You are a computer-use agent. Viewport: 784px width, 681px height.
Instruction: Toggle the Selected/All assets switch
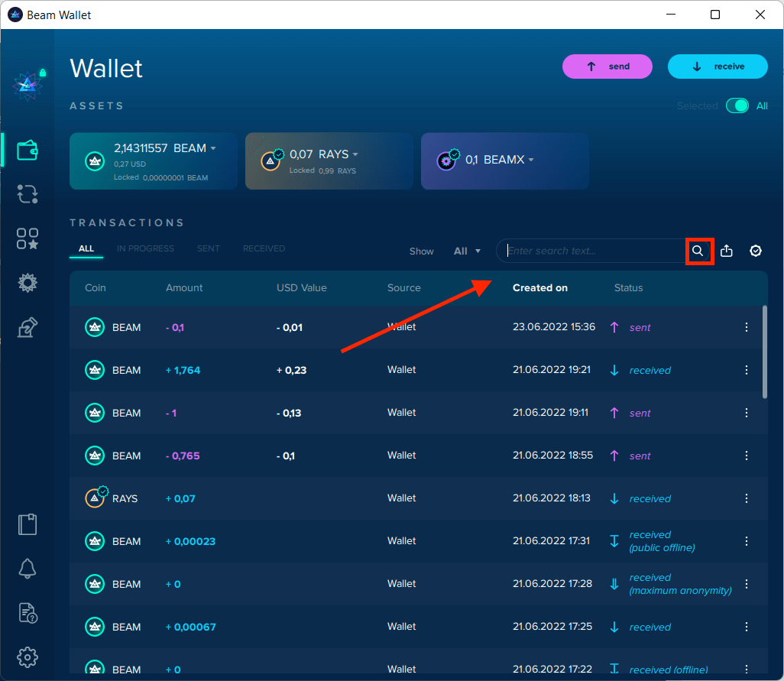pos(737,106)
